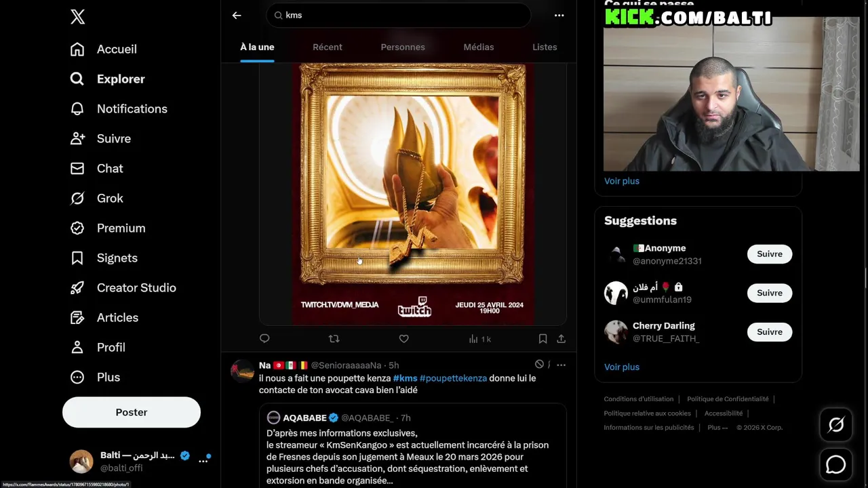Click the X logo home icon
Image resolution: width=868 pixels, height=488 pixels.
click(77, 17)
